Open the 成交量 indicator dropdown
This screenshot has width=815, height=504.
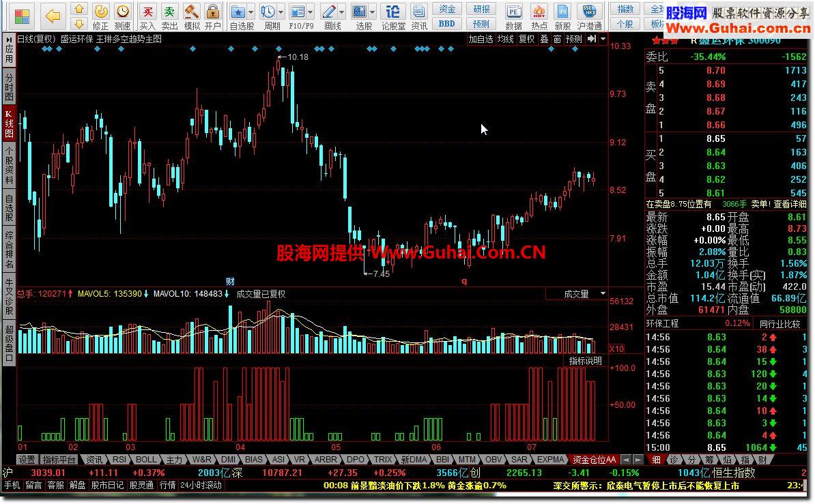pos(601,293)
